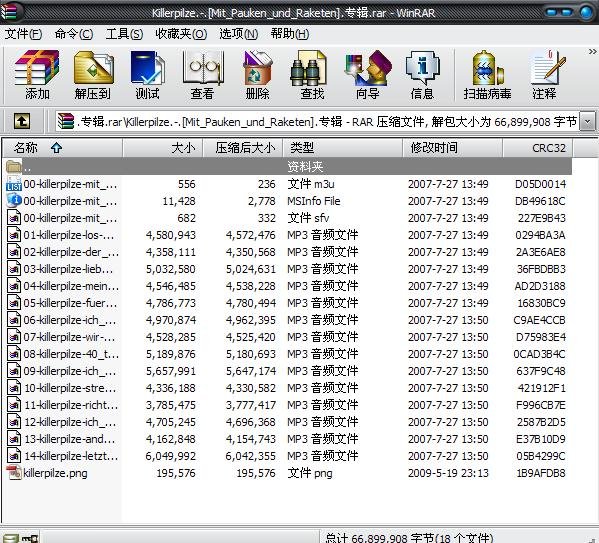
Task: Click the 解压到 (Extract to) icon
Action: [x=93, y=75]
